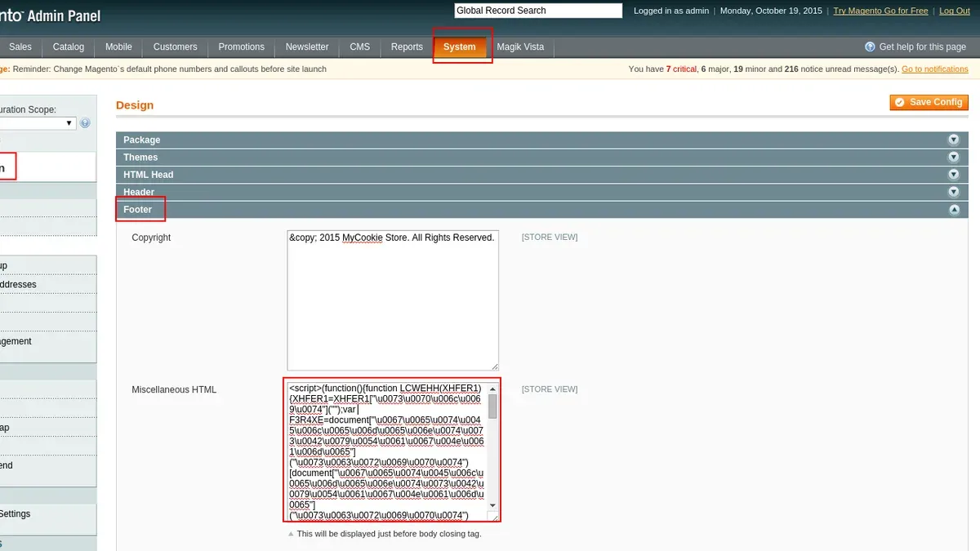Open the Customers menu
Viewport: 980px width, 551px height.
(x=175, y=47)
